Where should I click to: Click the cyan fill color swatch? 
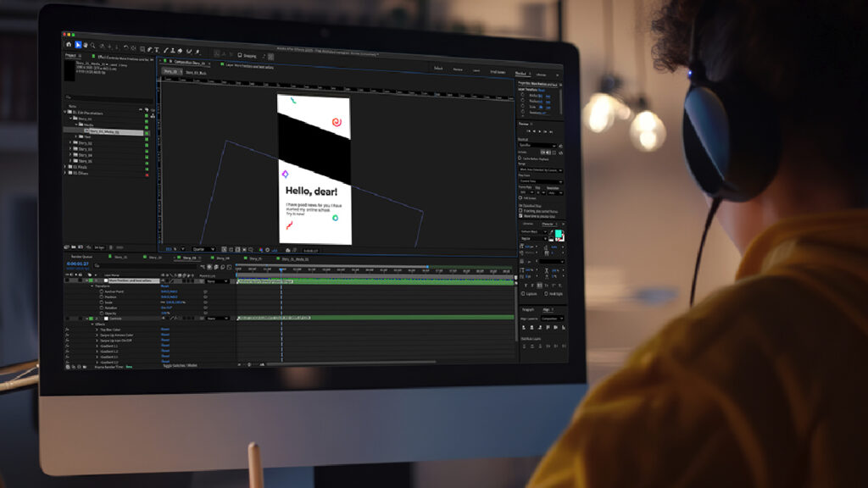[559, 234]
